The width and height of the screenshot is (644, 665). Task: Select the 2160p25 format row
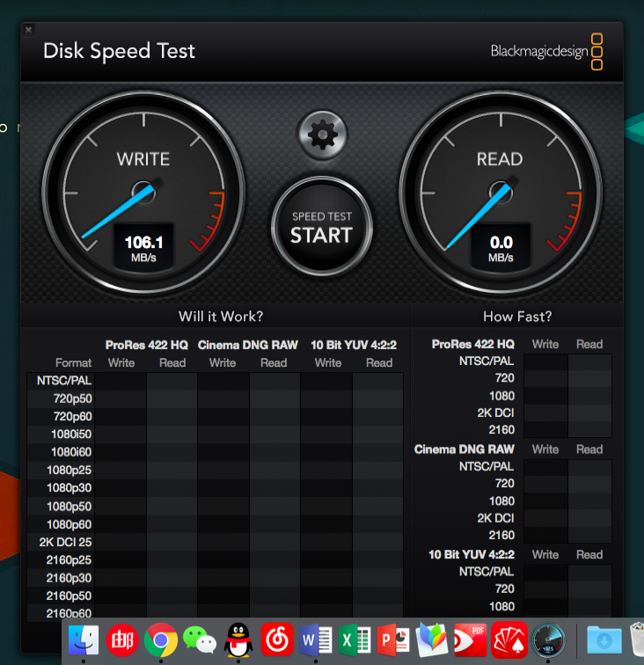point(215,559)
